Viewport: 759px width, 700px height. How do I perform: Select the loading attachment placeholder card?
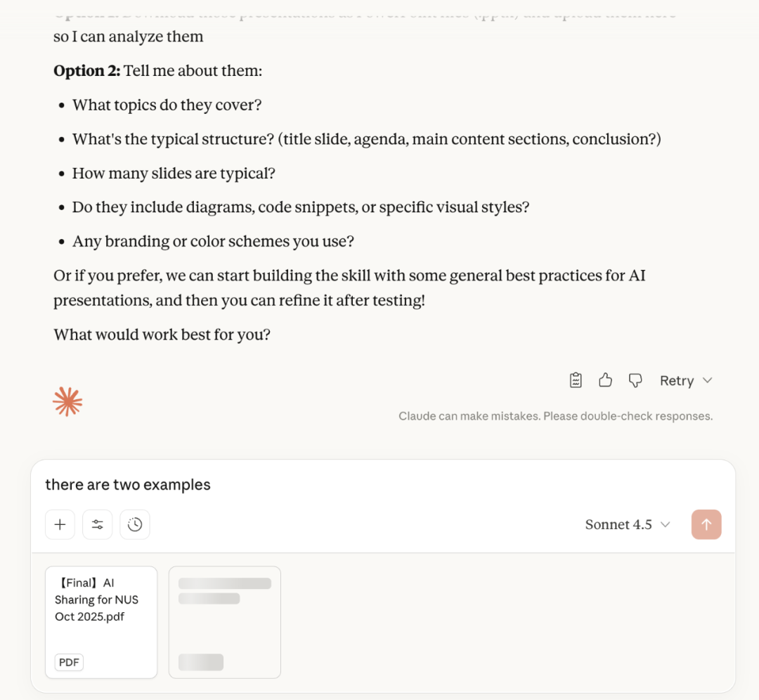225,621
